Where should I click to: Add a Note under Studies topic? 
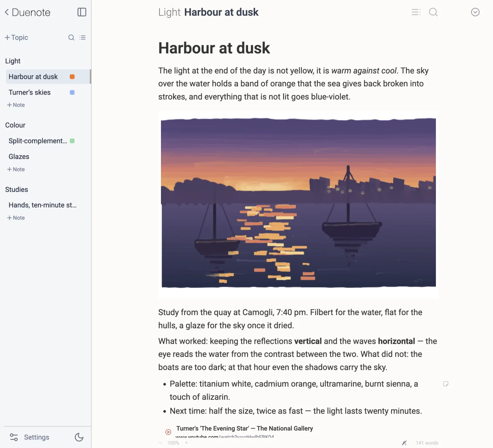click(x=16, y=218)
